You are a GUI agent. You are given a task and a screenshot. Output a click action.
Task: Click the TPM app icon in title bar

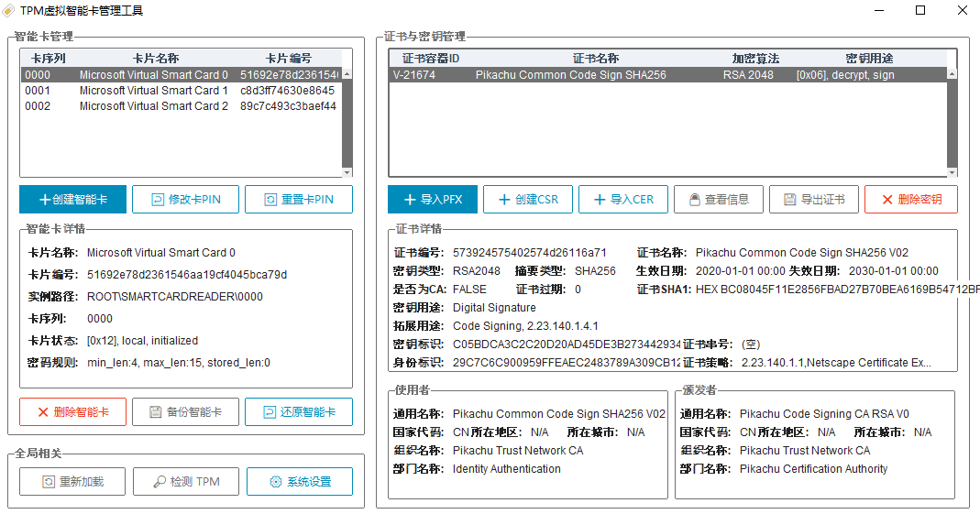click(x=9, y=11)
